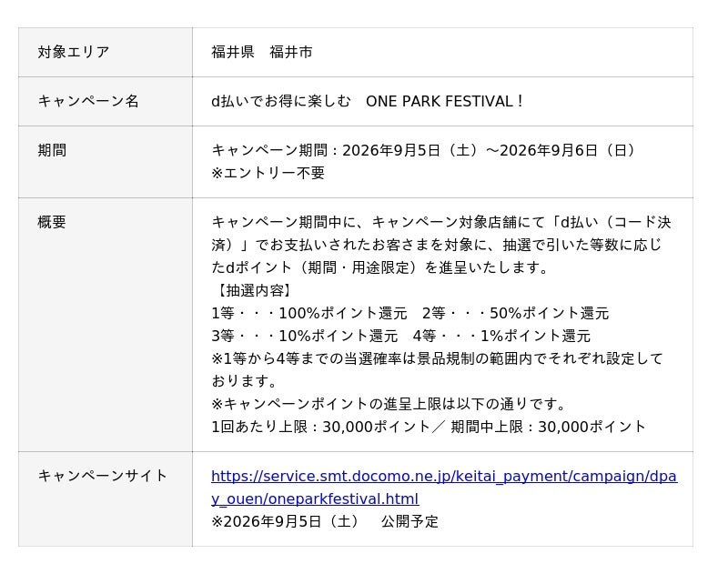The width and height of the screenshot is (728, 574).
Task: Click the キャンペーン名 label cell
Action: click(x=106, y=101)
